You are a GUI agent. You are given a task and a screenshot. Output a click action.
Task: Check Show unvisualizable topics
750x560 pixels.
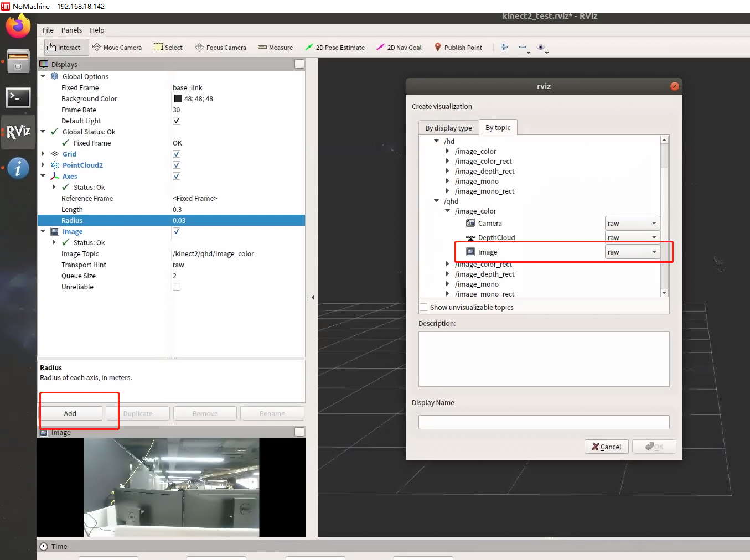point(424,308)
